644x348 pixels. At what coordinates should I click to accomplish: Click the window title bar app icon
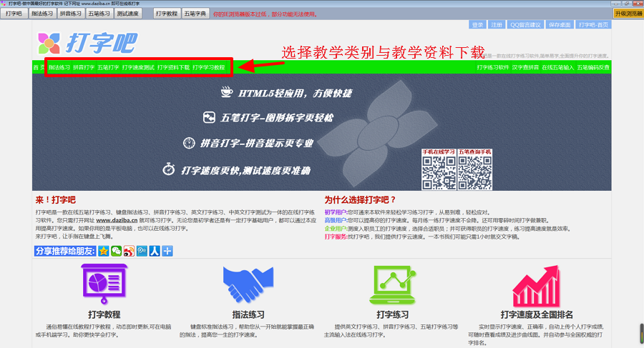tap(4, 4)
